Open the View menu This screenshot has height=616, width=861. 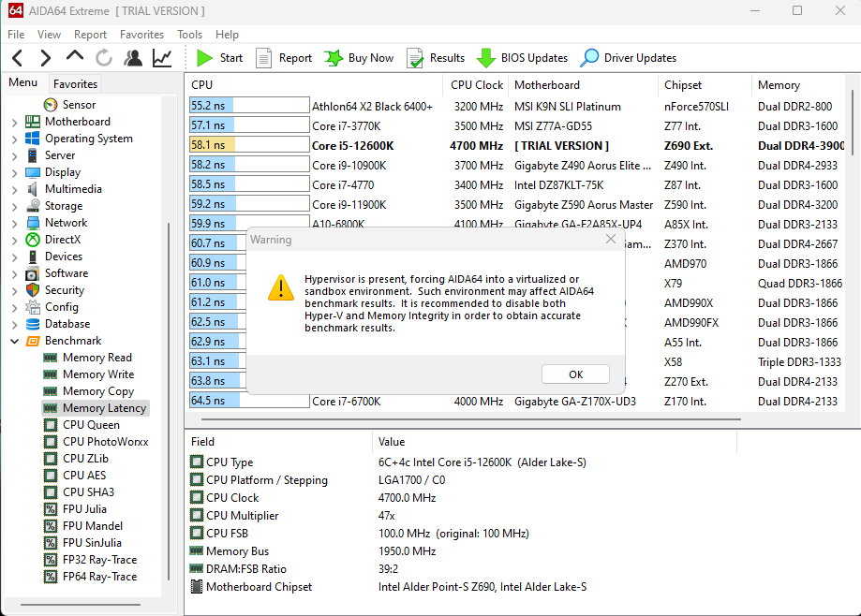pyautogui.click(x=49, y=34)
